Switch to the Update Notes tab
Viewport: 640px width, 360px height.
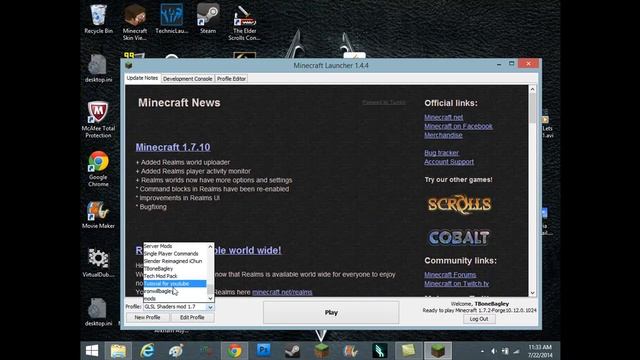tap(142, 78)
